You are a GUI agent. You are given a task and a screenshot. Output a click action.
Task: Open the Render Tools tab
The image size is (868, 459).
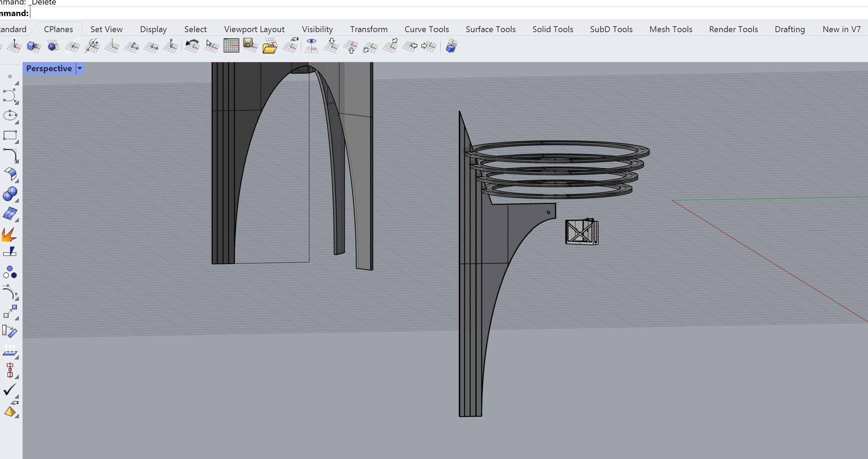coord(733,29)
